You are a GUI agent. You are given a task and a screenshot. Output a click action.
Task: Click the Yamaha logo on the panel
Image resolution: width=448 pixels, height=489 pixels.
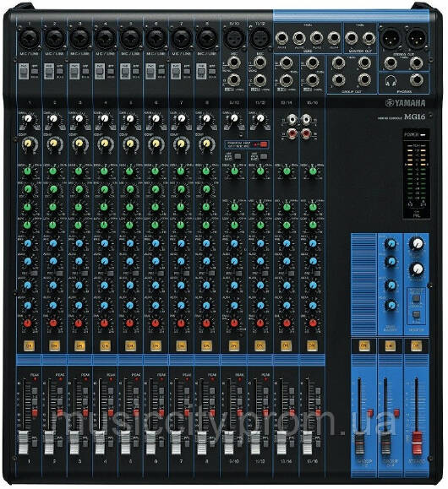405,103
